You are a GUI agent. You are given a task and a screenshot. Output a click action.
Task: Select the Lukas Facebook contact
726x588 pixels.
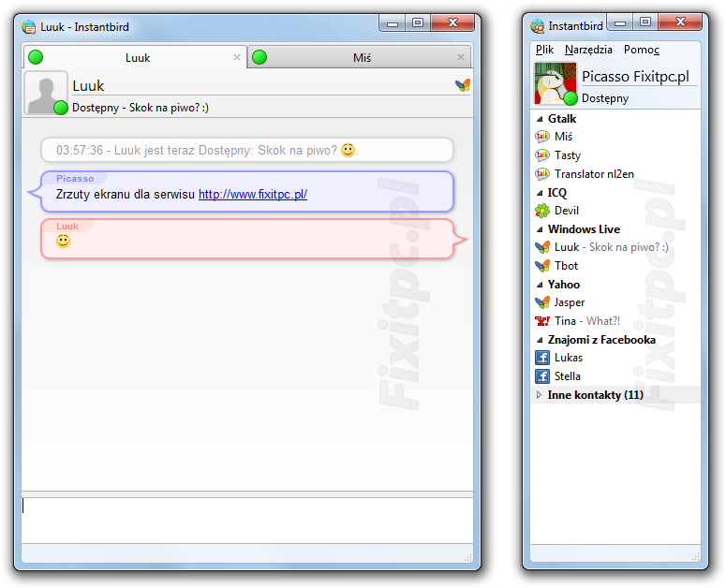pos(615,358)
